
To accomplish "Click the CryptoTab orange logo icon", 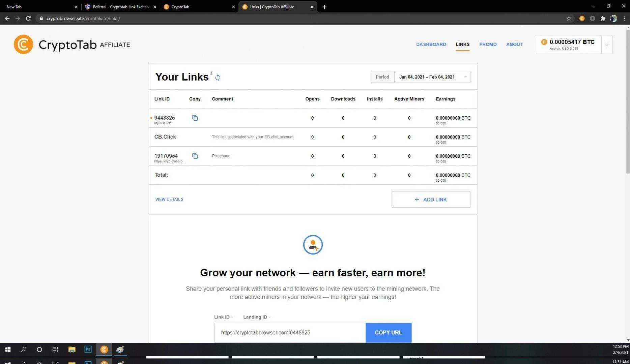I will [23, 44].
